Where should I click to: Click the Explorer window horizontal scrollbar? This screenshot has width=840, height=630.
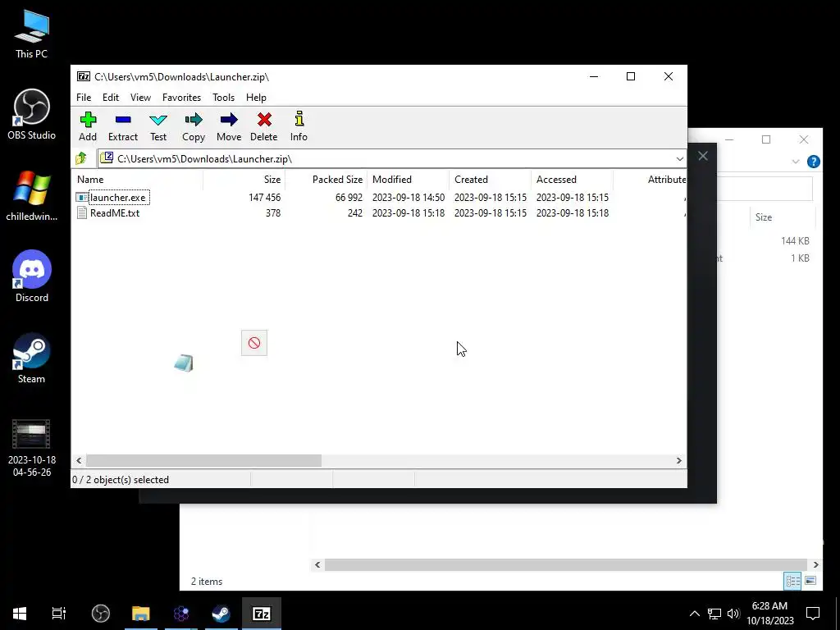pyautogui.click(x=566, y=564)
